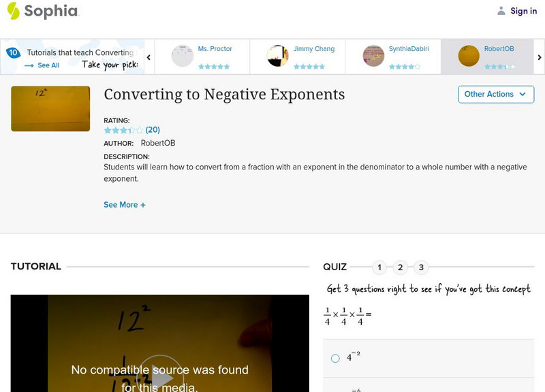The image size is (545, 392).
Task: Click Ms. Proctor's avatar photo
Action: point(181,54)
